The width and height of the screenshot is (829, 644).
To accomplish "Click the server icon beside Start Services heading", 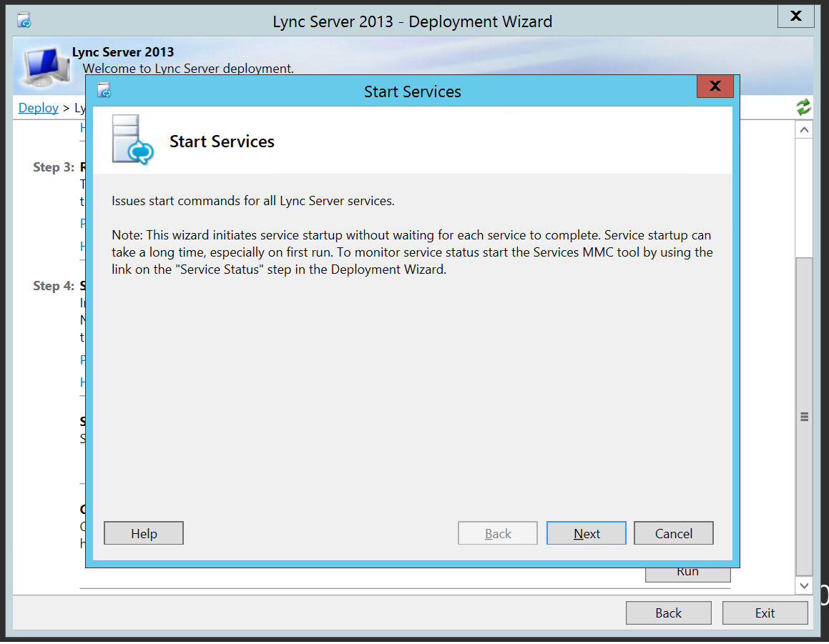I will pyautogui.click(x=133, y=139).
